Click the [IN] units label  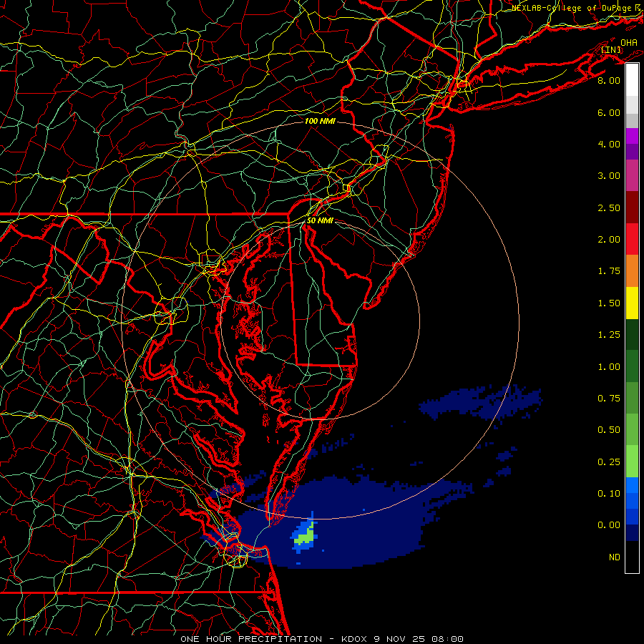tap(611, 49)
